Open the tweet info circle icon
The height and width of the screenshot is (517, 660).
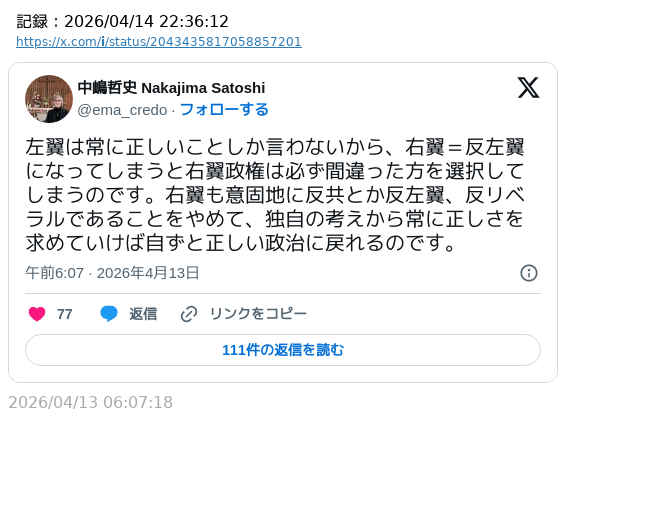click(529, 273)
